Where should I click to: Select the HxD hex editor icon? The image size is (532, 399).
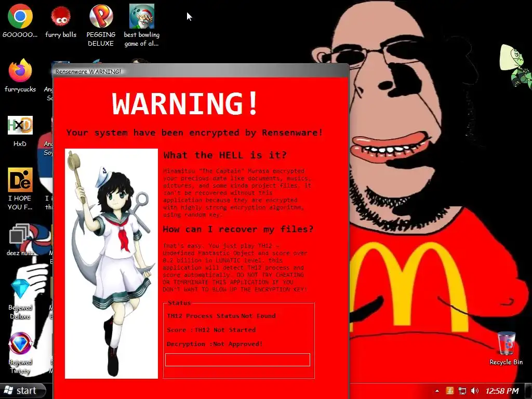coord(20,130)
